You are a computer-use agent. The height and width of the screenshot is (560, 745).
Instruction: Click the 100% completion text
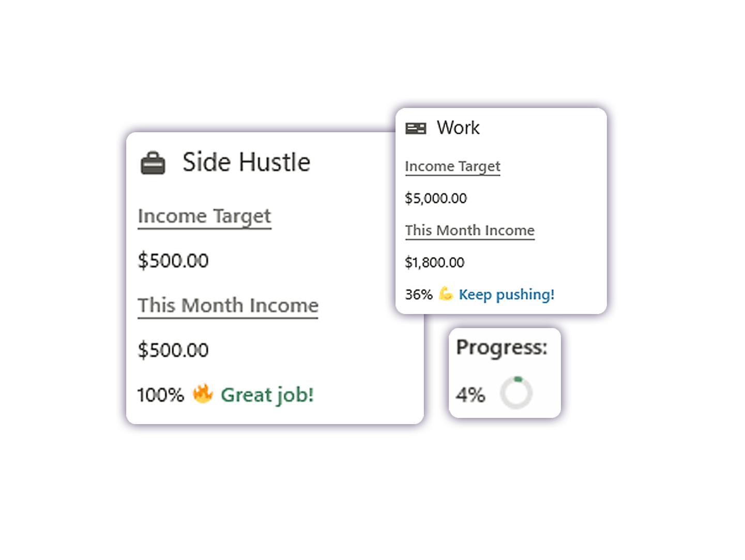click(160, 395)
